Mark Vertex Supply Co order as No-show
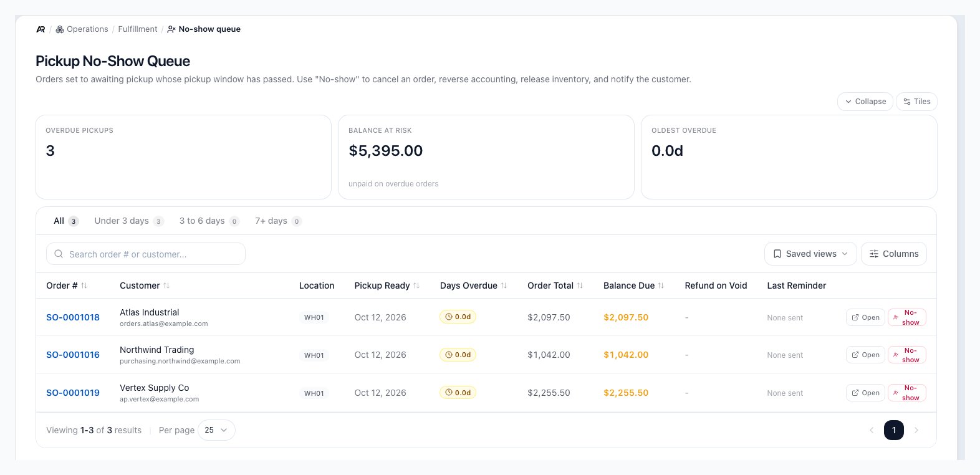Image resolution: width=980 pixels, height=475 pixels. 907,393
